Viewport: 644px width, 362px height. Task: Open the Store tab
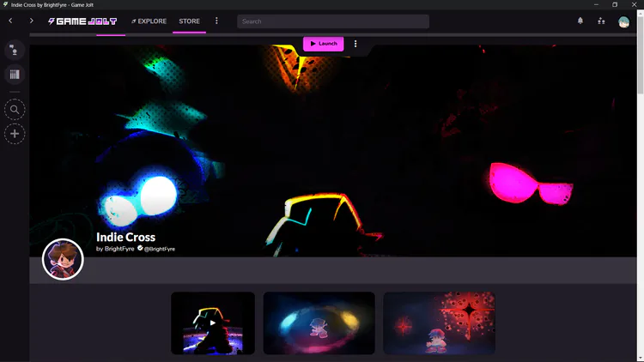pos(190,21)
